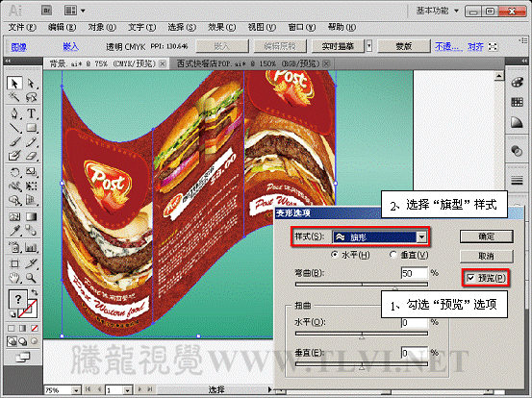Click the 实时描摹 button
532x398 pixels.
click(x=338, y=46)
